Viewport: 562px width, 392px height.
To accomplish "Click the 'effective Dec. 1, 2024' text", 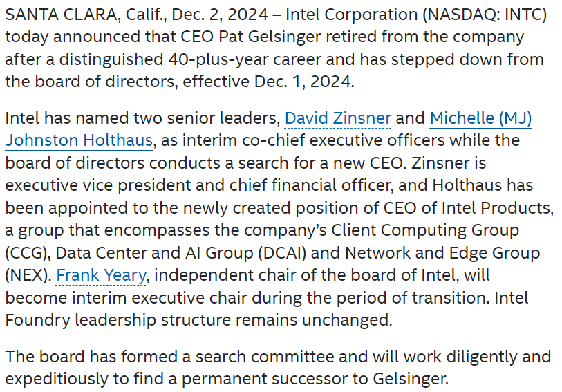I will click(268, 82).
